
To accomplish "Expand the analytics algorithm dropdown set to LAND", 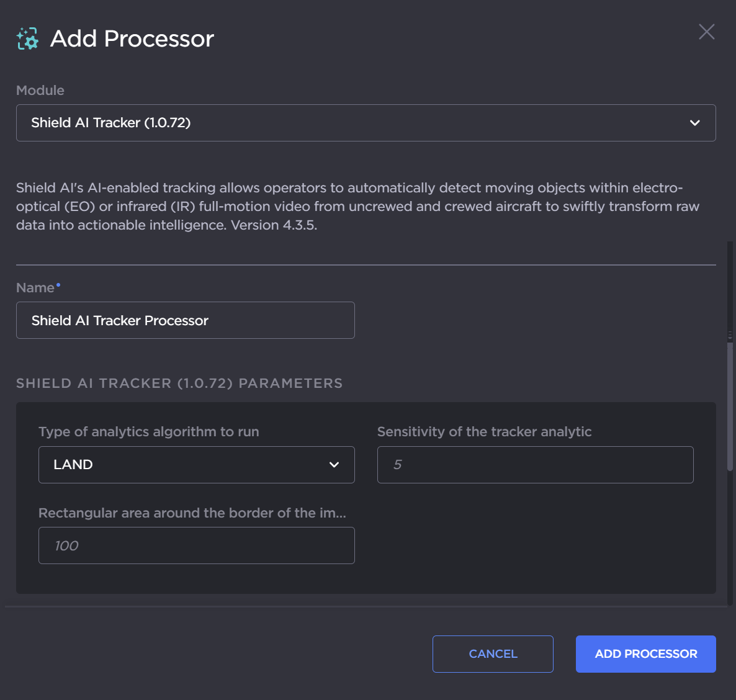I will point(196,465).
